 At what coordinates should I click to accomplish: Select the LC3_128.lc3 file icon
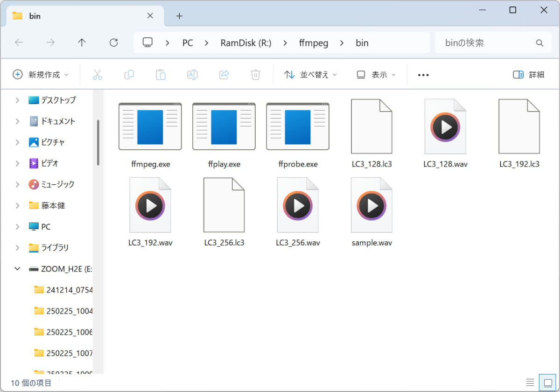point(371,126)
